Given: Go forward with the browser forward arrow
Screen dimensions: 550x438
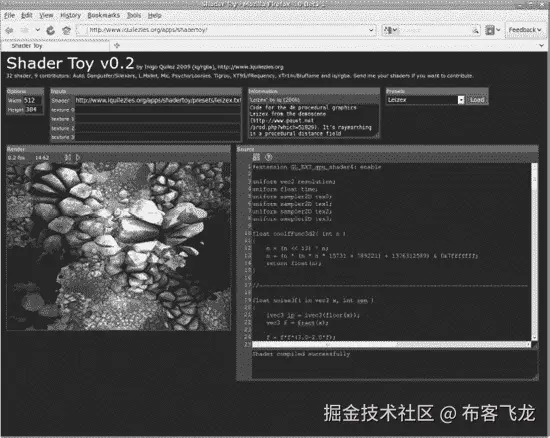Looking at the screenshot, I should click(x=25, y=31).
